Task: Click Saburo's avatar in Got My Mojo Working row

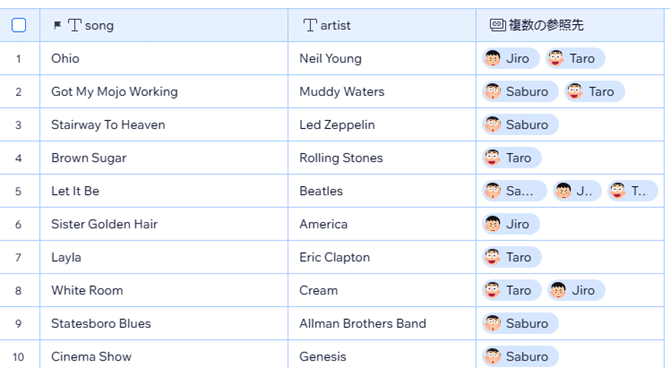Action: pyautogui.click(x=493, y=91)
